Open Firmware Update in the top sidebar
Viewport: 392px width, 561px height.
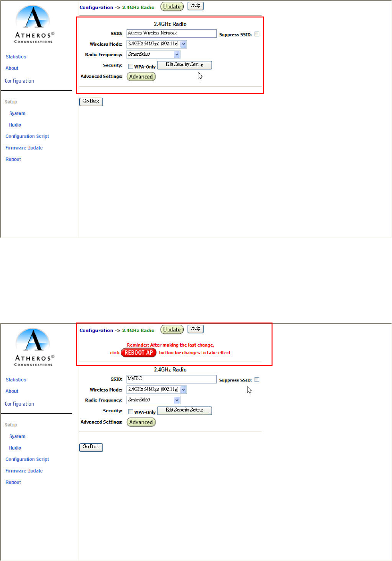tap(24, 148)
